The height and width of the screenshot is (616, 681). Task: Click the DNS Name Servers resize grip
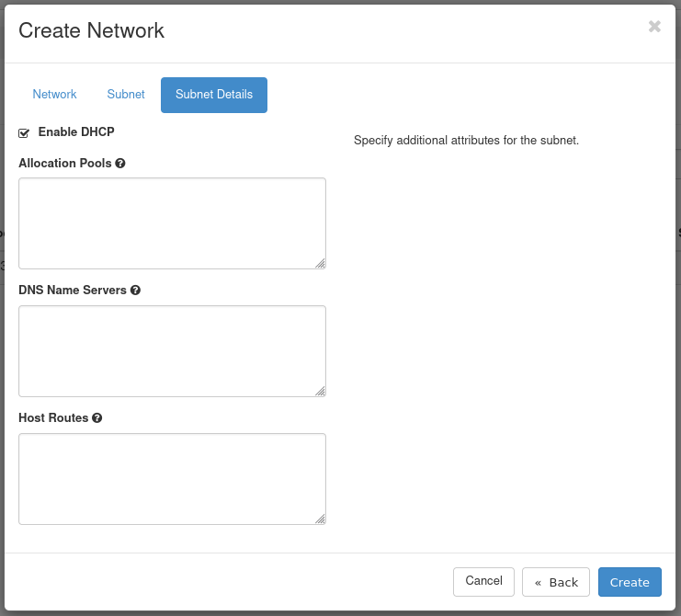click(x=320, y=391)
